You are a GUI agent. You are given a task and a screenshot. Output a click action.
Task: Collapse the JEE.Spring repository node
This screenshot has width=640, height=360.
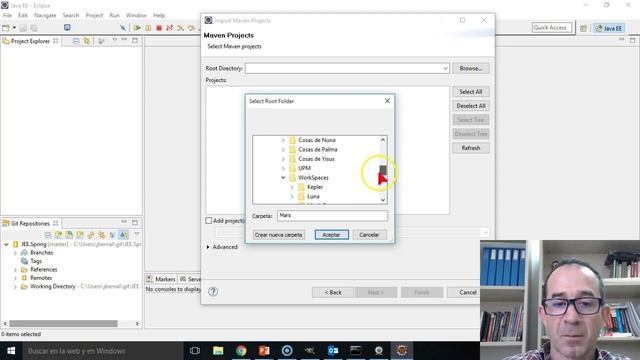click(x=6, y=244)
